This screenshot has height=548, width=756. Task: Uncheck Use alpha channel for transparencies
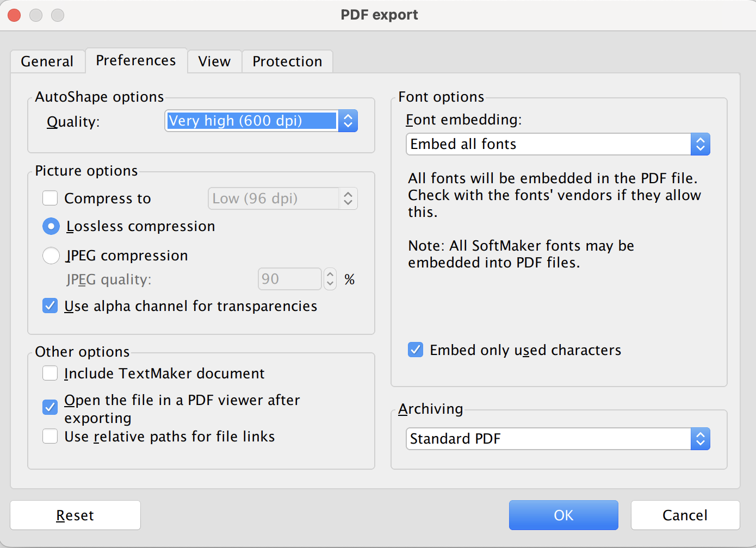click(51, 306)
